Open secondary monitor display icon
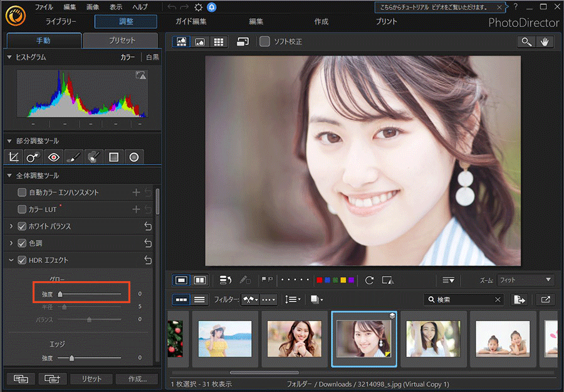Viewport: 564px width, 392px height. pyautogui.click(x=243, y=42)
